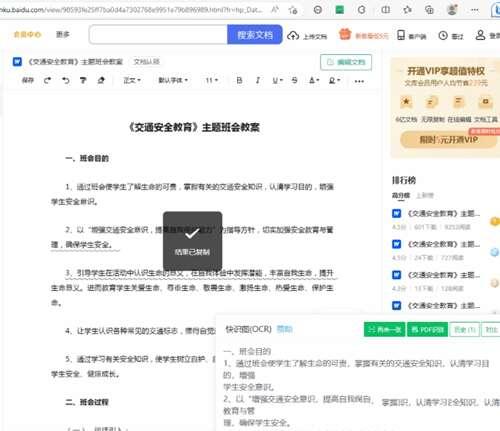Open the 正文 paragraph style dropdown
Screen dimensions: 500x431
pos(132,80)
